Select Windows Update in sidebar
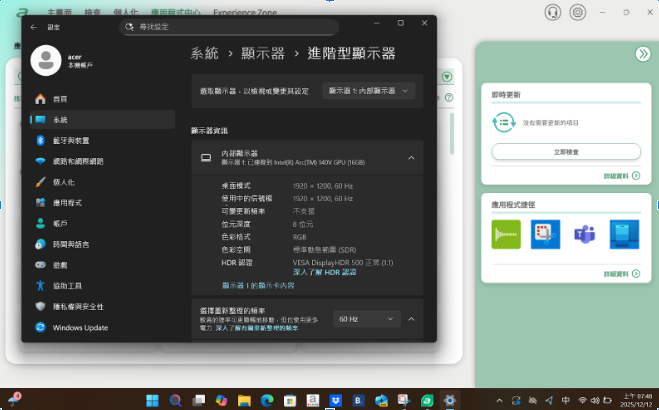 coord(80,327)
